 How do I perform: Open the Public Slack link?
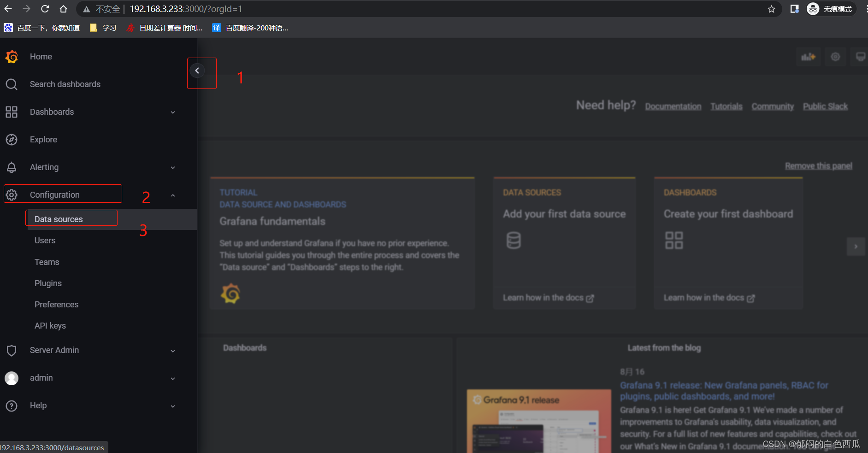click(x=825, y=106)
